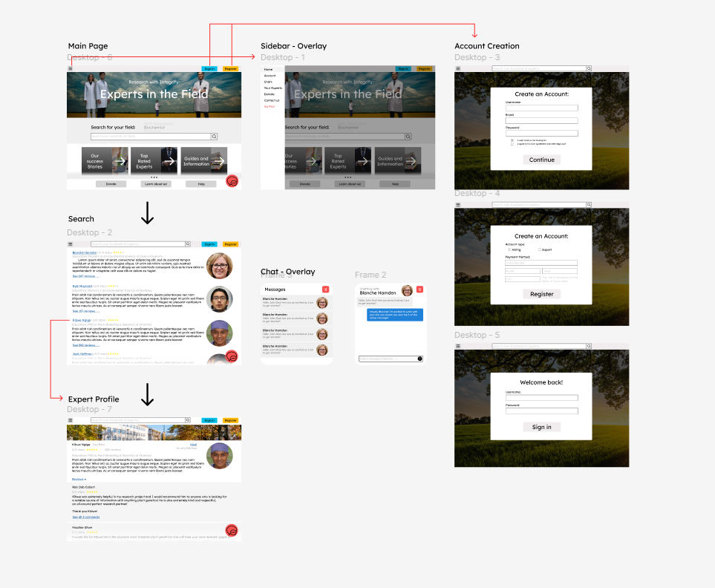This screenshot has width=715, height=588.
Task: Click yellow Register button on Main Page
Action: pyautogui.click(x=231, y=68)
